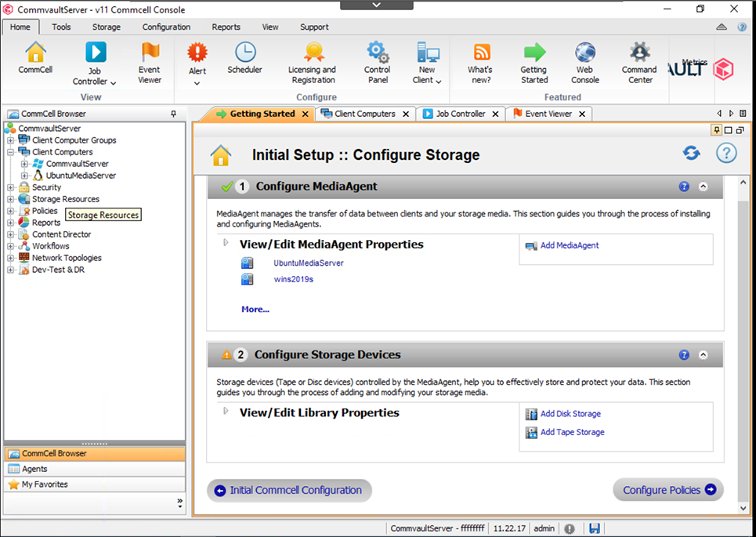Switch to the Storage ribbon tab
The width and height of the screenshot is (756, 537).
coord(107,27)
